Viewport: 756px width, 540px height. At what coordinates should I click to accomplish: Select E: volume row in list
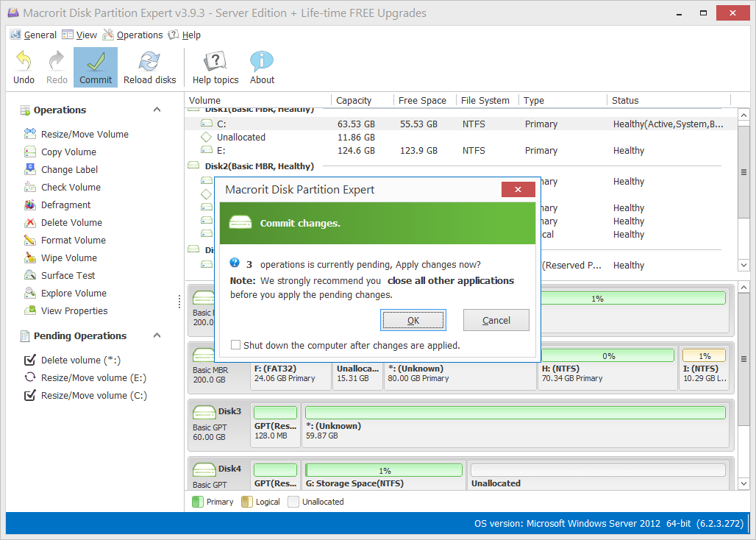pyautogui.click(x=460, y=150)
